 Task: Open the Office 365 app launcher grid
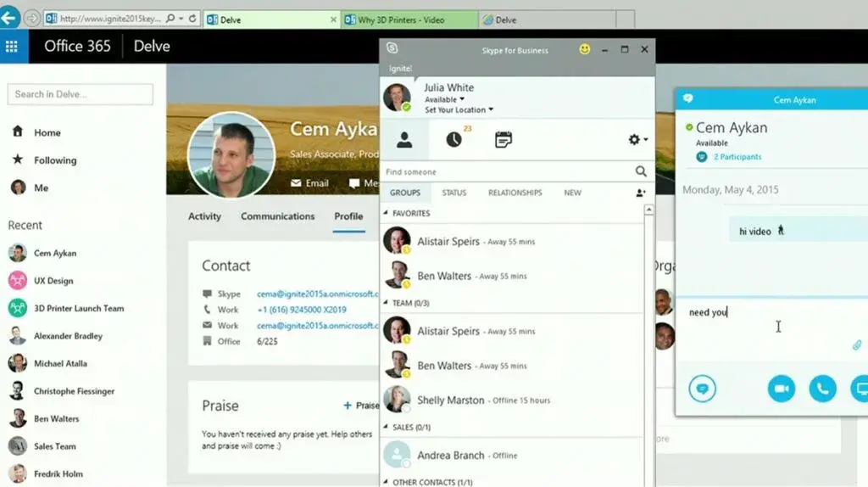pyautogui.click(x=12, y=47)
